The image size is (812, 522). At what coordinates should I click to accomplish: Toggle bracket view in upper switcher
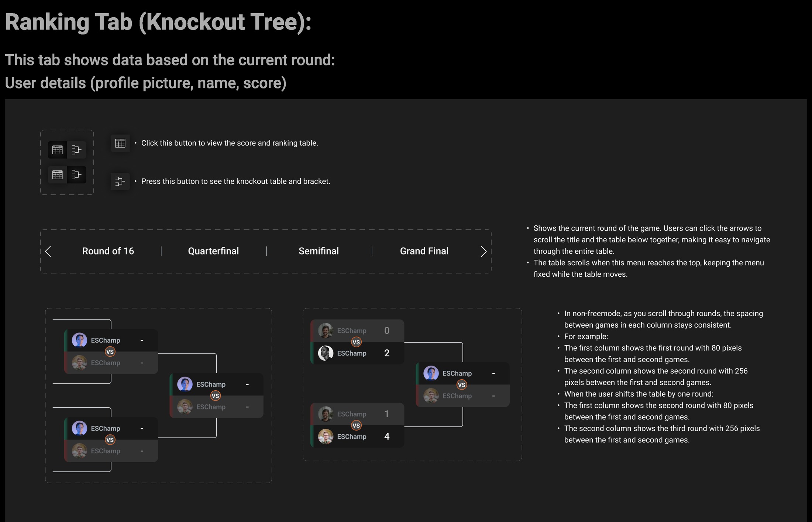(x=76, y=150)
